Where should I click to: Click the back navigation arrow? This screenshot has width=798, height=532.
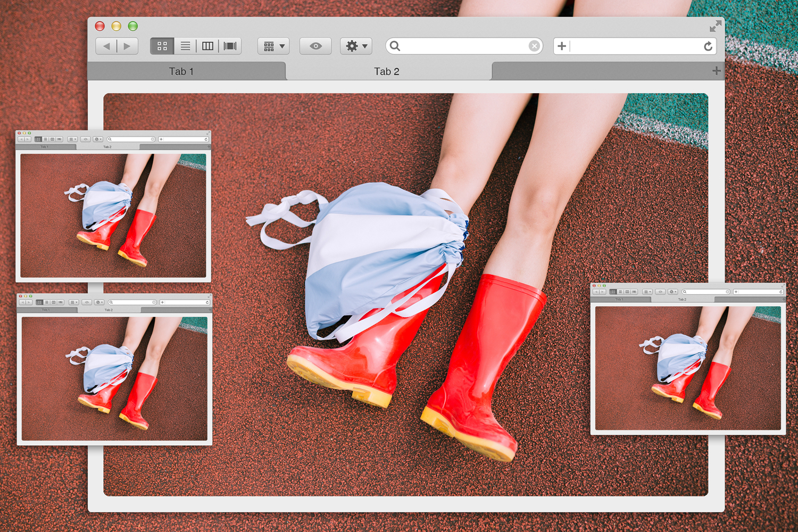[106, 46]
